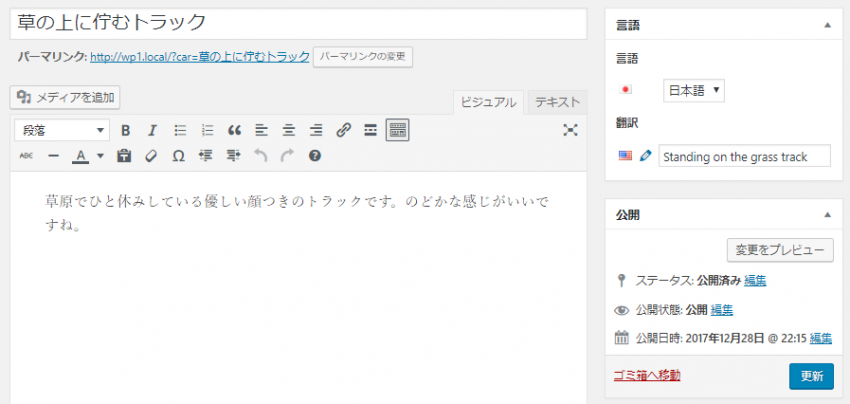Click into the post body text

click(x=297, y=212)
